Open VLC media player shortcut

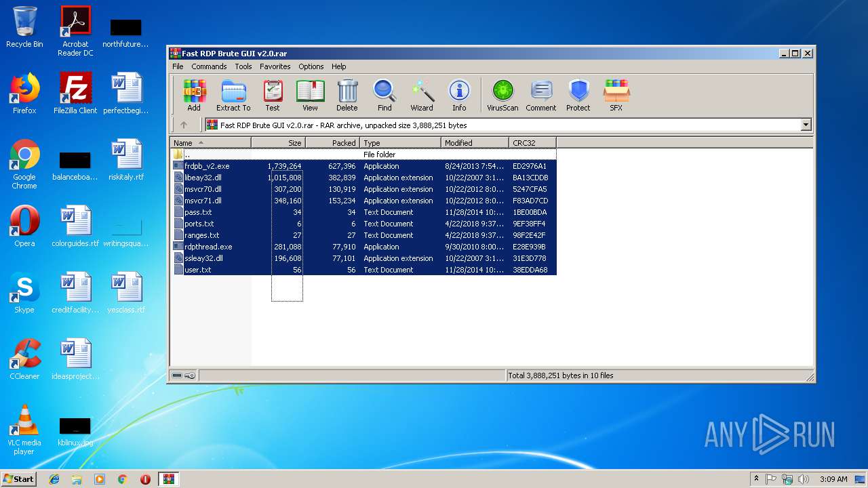pyautogui.click(x=24, y=430)
